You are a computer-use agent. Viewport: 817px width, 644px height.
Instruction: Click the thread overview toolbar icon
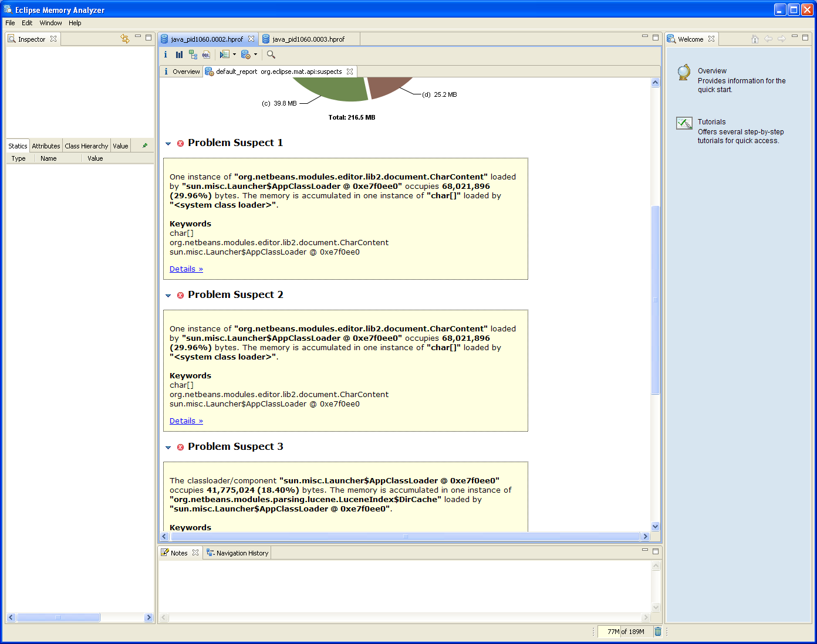pos(224,55)
